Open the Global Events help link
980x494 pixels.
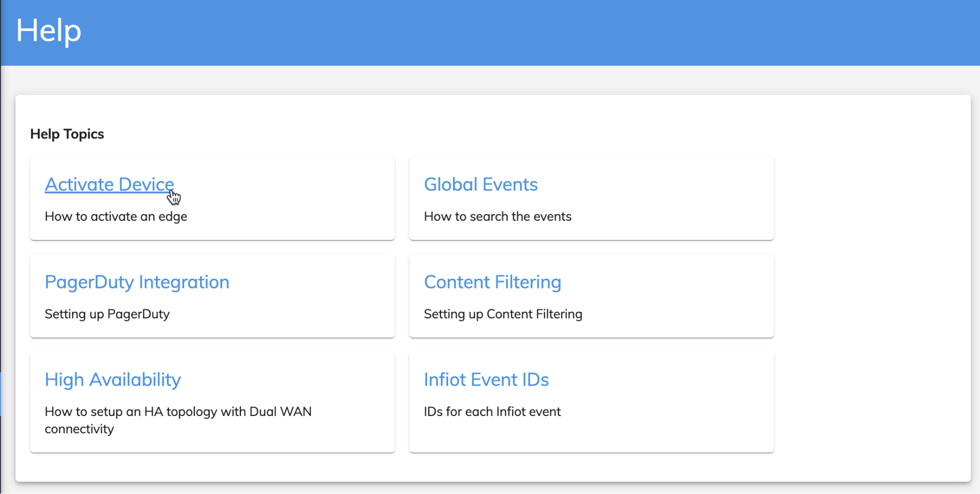[481, 184]
